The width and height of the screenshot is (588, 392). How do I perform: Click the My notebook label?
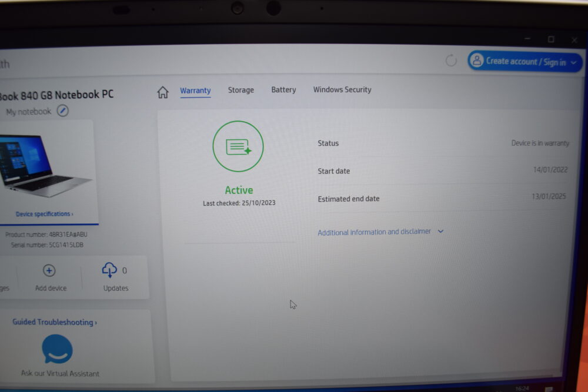(28, 112)
